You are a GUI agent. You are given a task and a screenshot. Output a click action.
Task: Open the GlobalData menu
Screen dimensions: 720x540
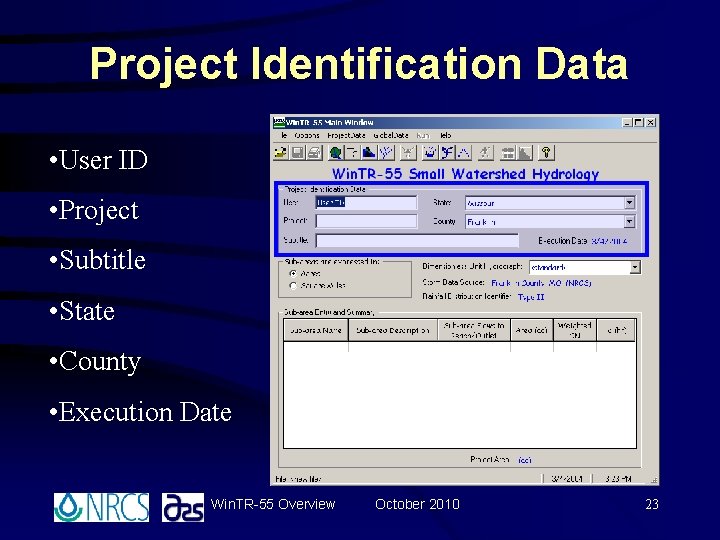tap(391, 135)
